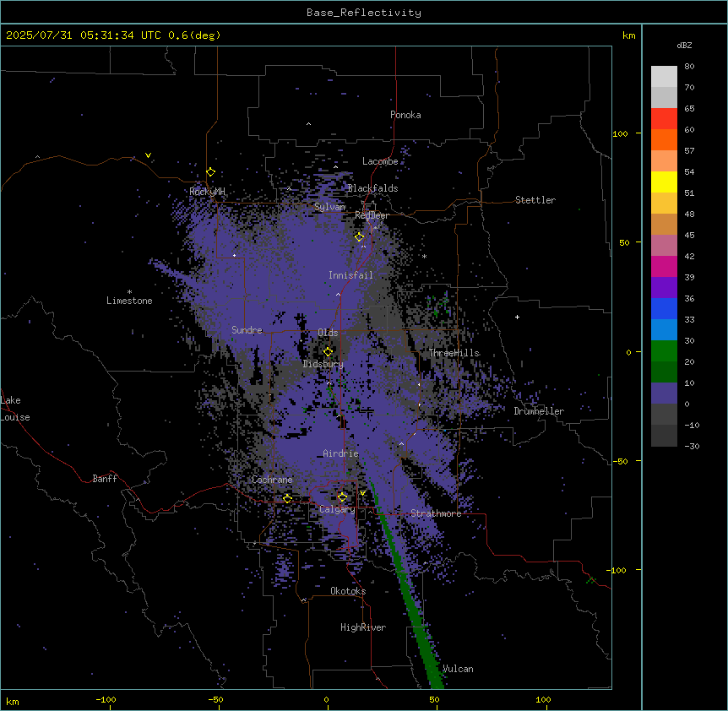728x711 pixels.
Task: Click the white plus marker north of Drumheller
Action: tap(517, 317)
